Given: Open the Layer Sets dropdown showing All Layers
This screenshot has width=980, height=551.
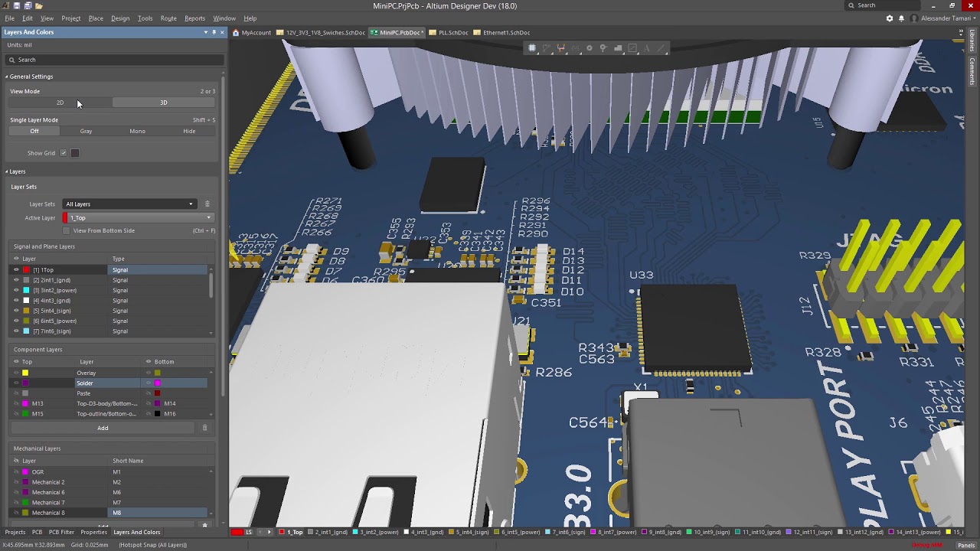Looking at the screenshot, I should pyautogui.click(x=129, y=204).
